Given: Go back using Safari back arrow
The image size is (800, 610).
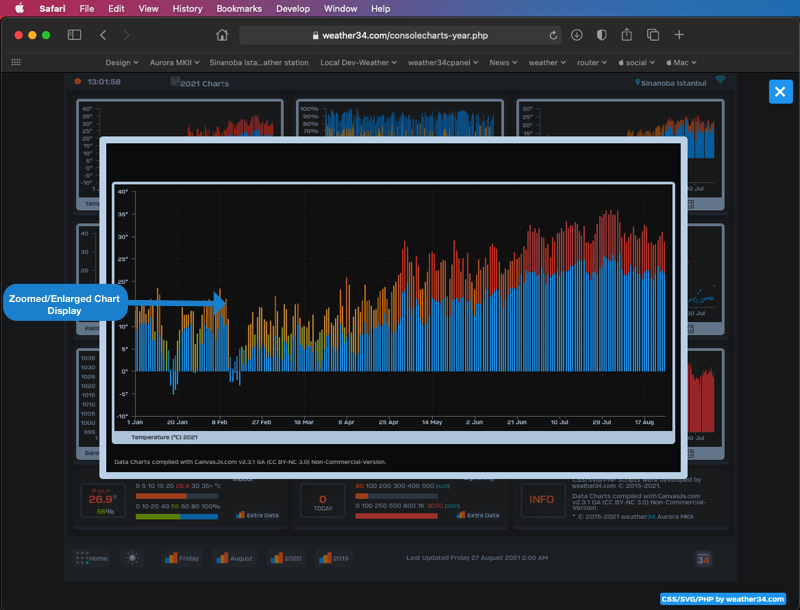Looking at the screenshot, I should (x=103, y=35).
